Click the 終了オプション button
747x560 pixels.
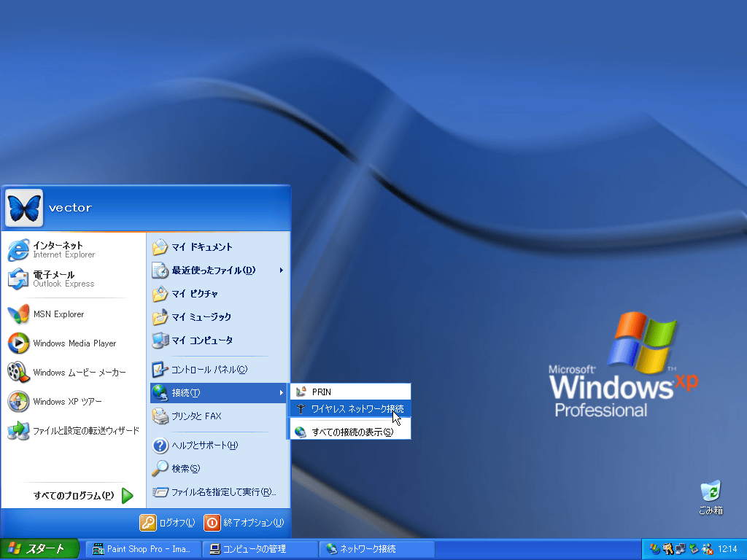[244, 522]
